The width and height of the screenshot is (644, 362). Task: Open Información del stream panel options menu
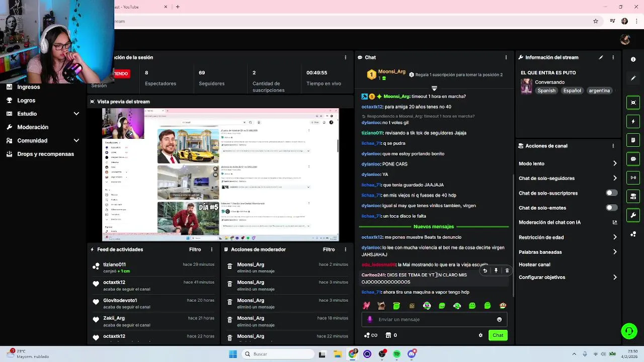(613, 57)
